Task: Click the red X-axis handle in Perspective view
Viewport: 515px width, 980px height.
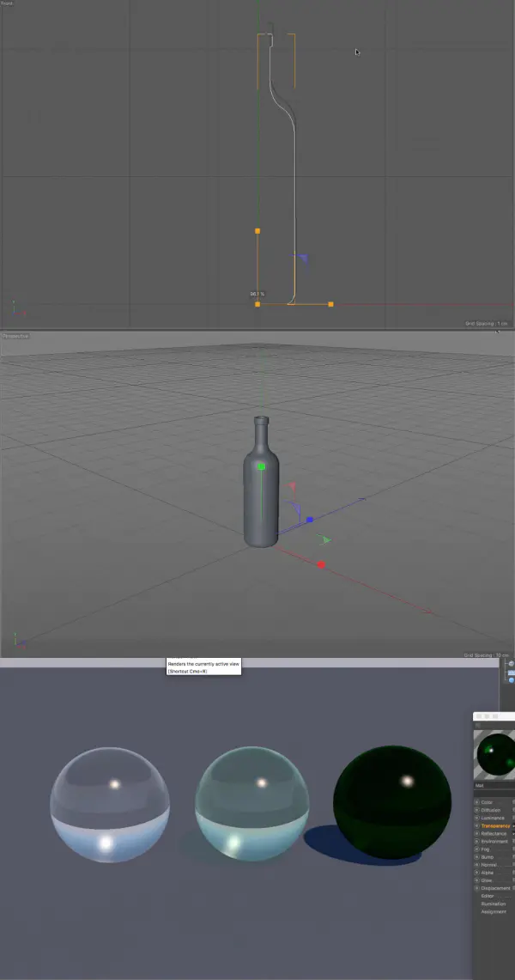Action: click(321, 564)
